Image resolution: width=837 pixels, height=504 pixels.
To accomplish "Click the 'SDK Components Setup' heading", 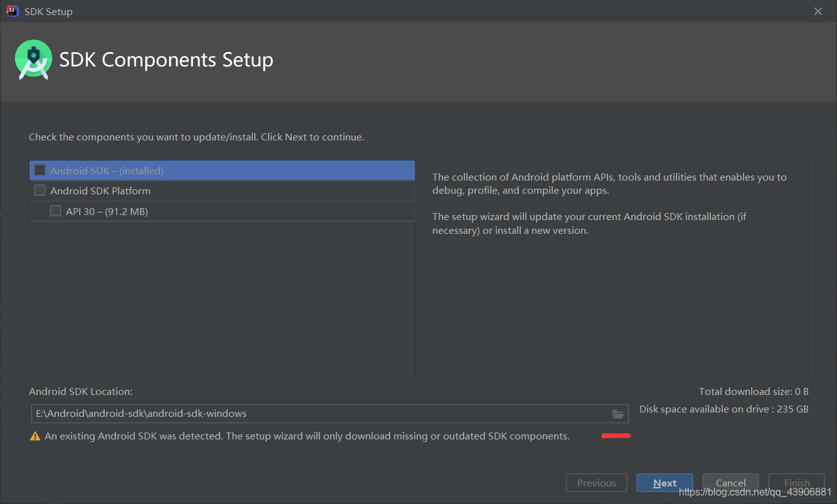I will [x=166, y=60].
